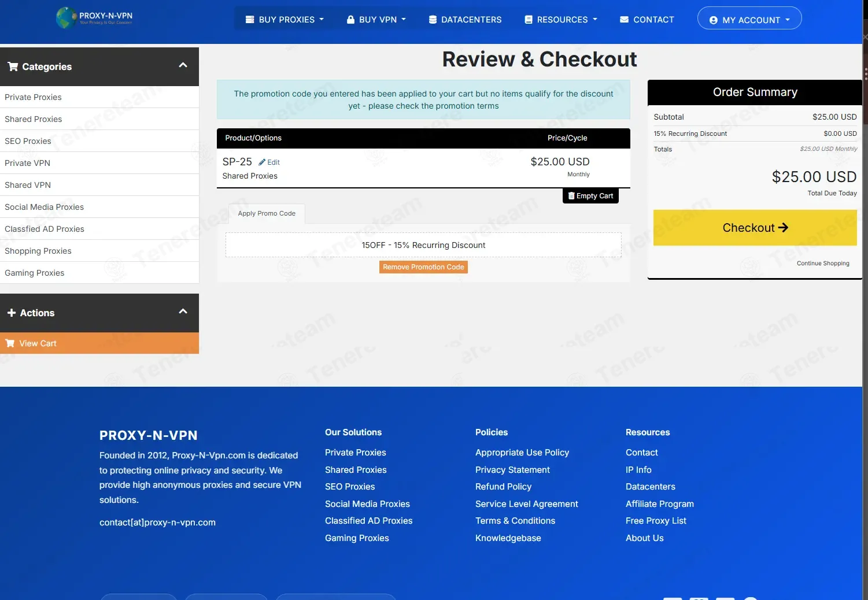Select Private VPN category
This screenshot has width=868, height=600.
[99, 163]
